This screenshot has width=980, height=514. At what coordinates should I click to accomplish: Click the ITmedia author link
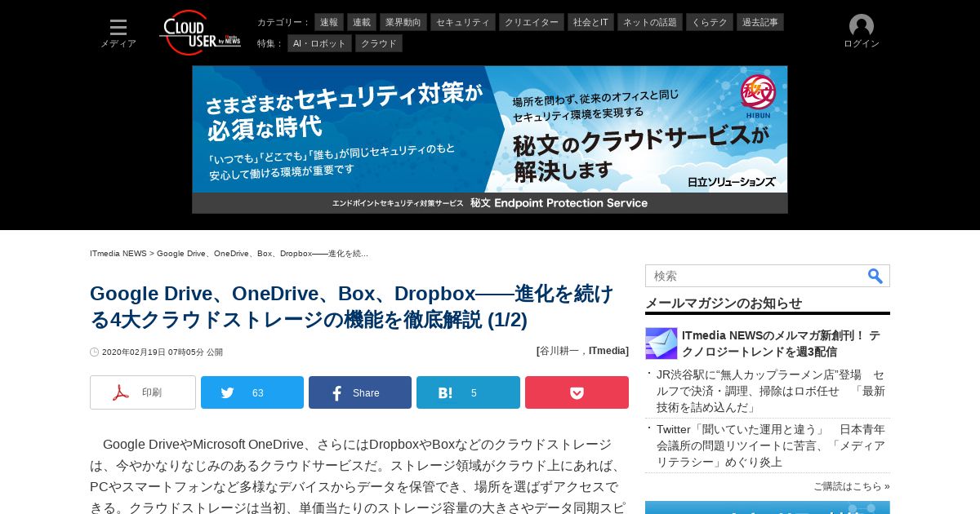(608, 351)
